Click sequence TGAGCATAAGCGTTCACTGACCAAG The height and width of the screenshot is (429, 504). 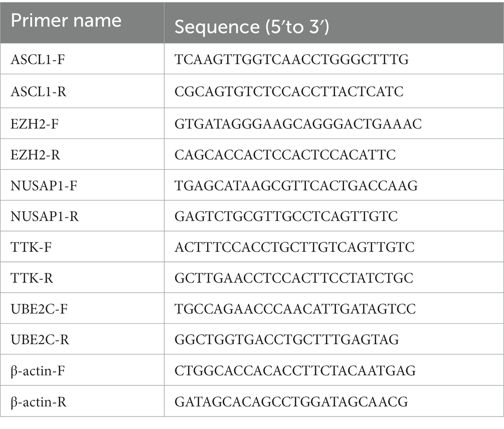(296, 186)
